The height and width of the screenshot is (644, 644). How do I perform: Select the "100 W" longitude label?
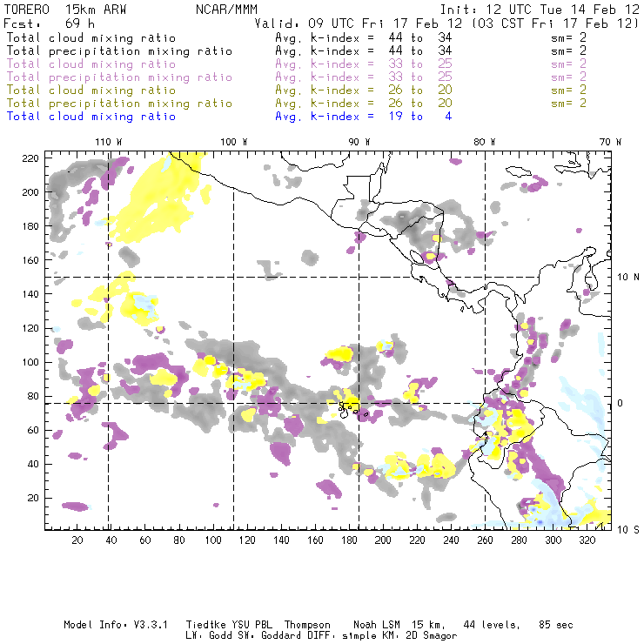pos(234,142)
